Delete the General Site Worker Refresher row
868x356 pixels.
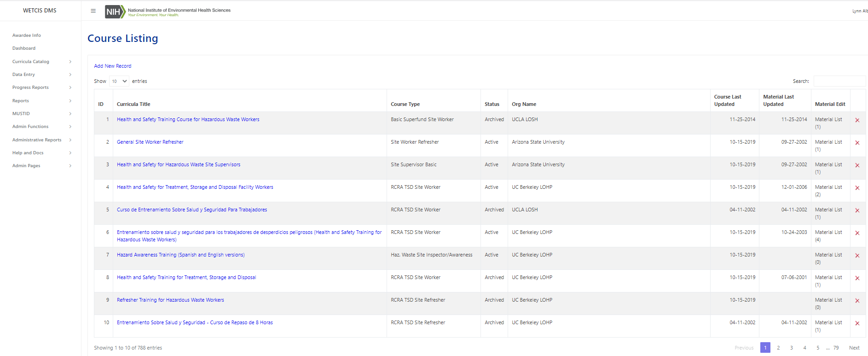point(857,143)
